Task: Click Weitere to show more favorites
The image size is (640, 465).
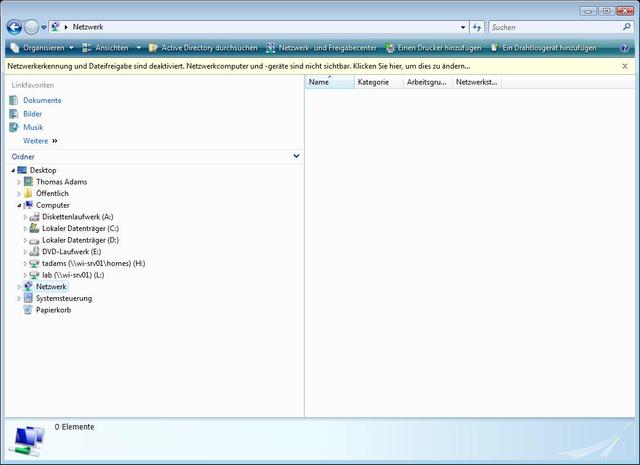Action: [x=40, y=141]
